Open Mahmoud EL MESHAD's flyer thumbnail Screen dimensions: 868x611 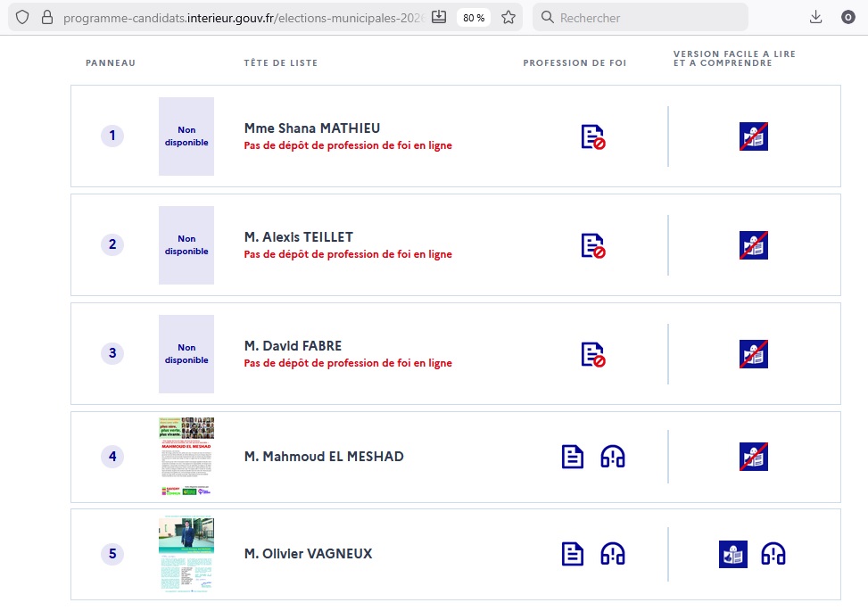pos(186,457)
